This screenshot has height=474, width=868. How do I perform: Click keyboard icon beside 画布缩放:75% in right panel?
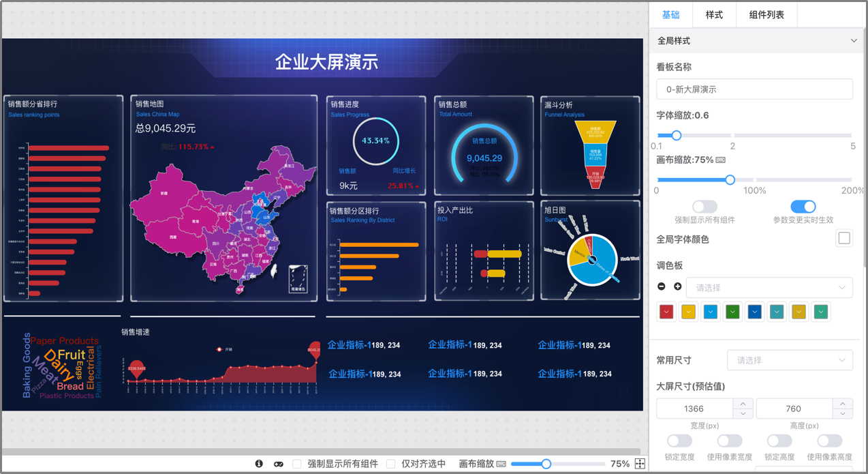721,160
